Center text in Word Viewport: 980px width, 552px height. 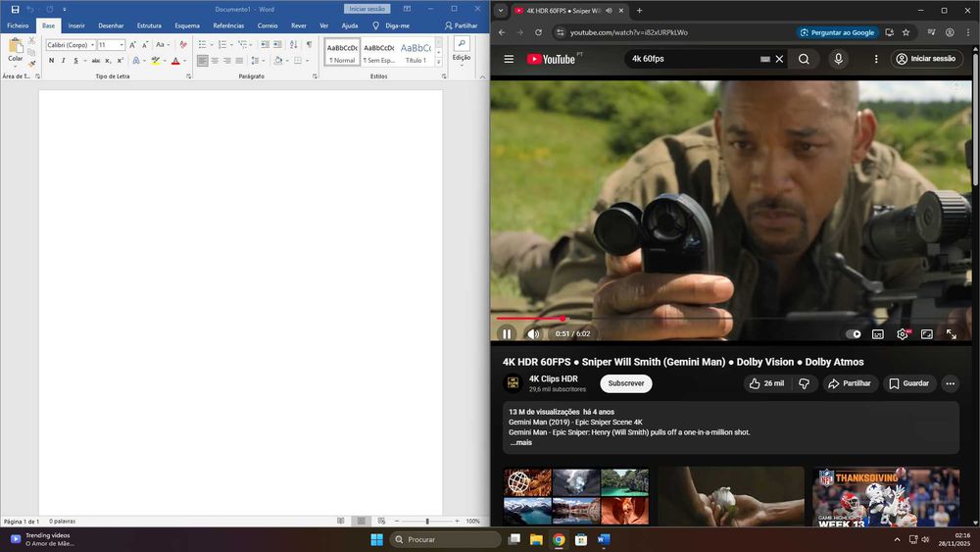pos(215,61)
